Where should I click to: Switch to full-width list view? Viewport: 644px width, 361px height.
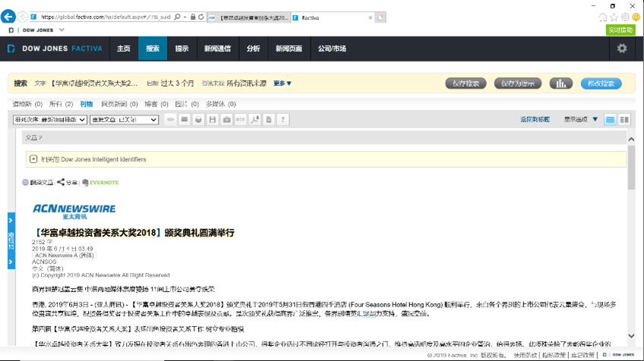click(x=610, y=119)
